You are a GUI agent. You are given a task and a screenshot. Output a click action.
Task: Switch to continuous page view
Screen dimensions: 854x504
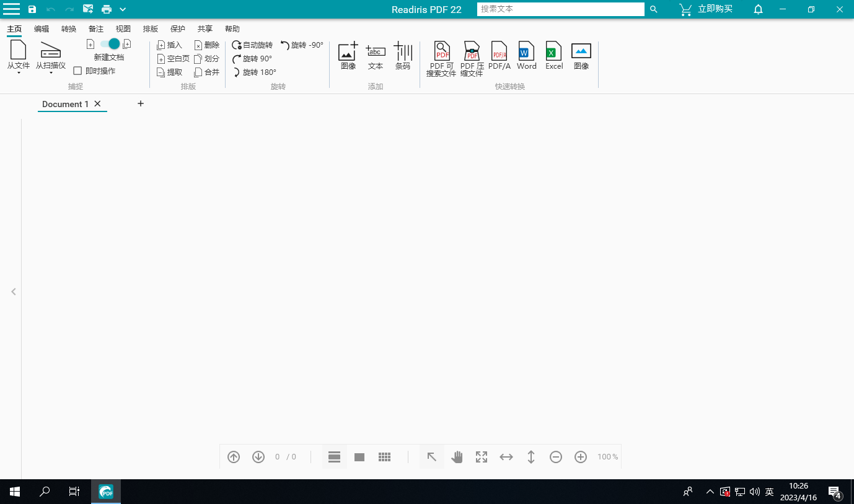[x=335, y=457]
